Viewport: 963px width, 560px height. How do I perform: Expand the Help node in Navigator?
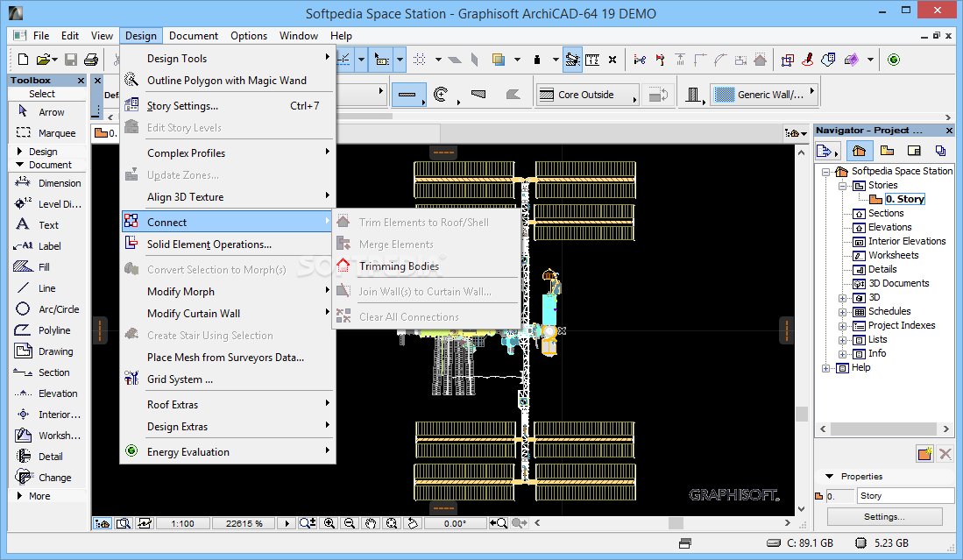[826, 368]
